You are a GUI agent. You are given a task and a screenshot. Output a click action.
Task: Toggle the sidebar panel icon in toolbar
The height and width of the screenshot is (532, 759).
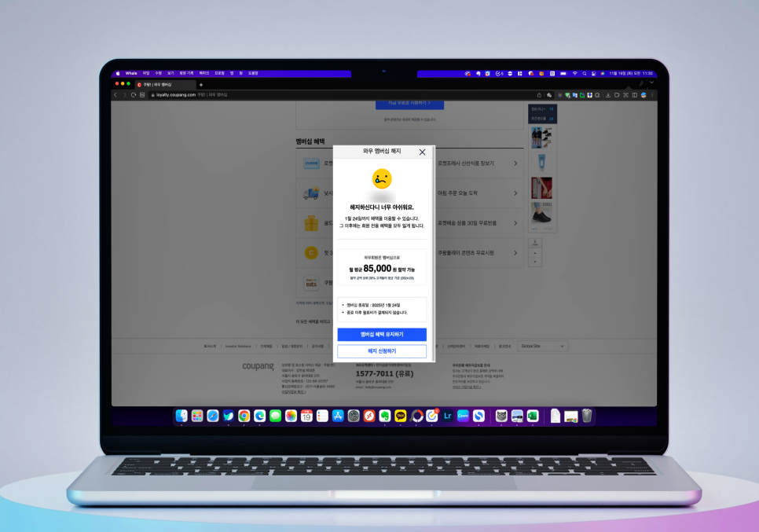(635, 95)
